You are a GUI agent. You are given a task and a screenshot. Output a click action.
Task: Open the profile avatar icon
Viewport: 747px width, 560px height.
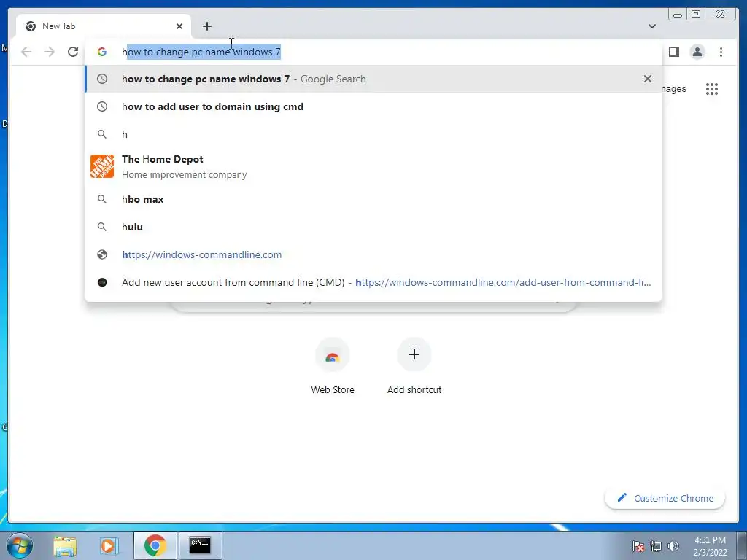coord(697,52)
